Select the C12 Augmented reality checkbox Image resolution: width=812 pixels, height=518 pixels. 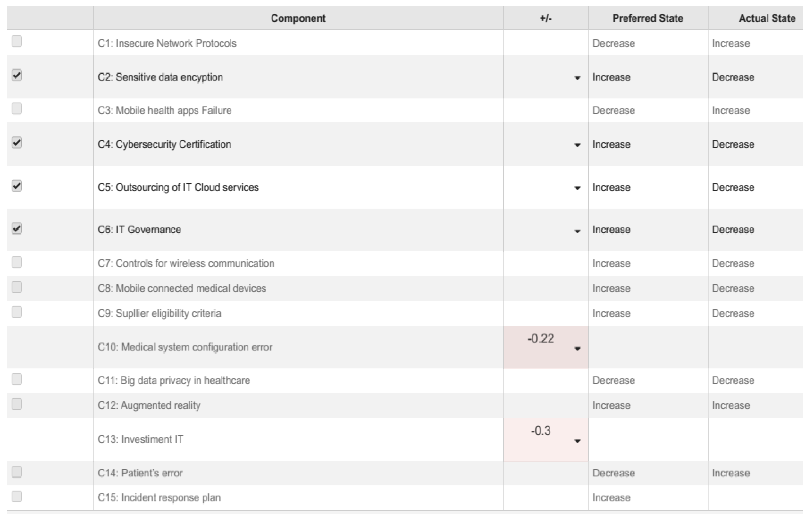17,404
